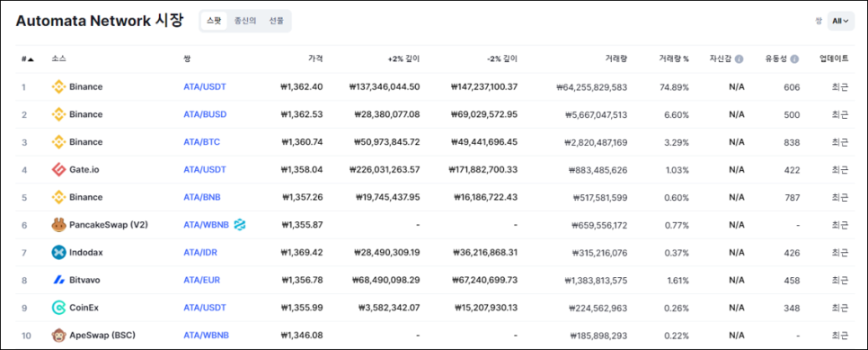The height and width of the screenshot is (350, 868).
Task: Open the ATA/EUR pair link
Action: pos(201,280)
